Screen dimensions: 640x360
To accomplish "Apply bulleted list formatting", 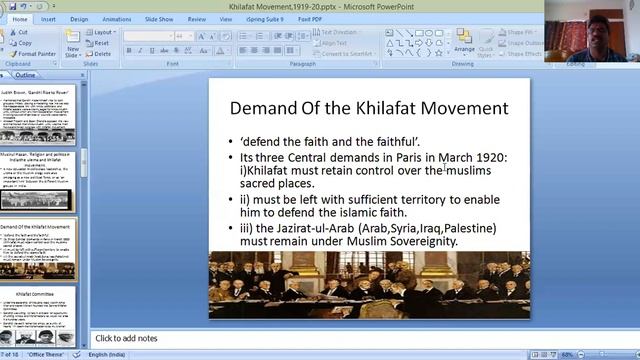I will coord(243,37).
